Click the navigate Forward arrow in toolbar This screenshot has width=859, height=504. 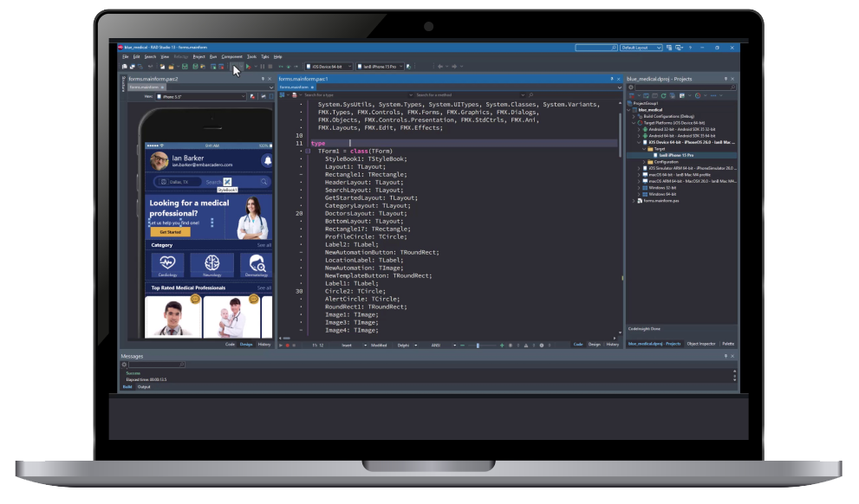454,66
